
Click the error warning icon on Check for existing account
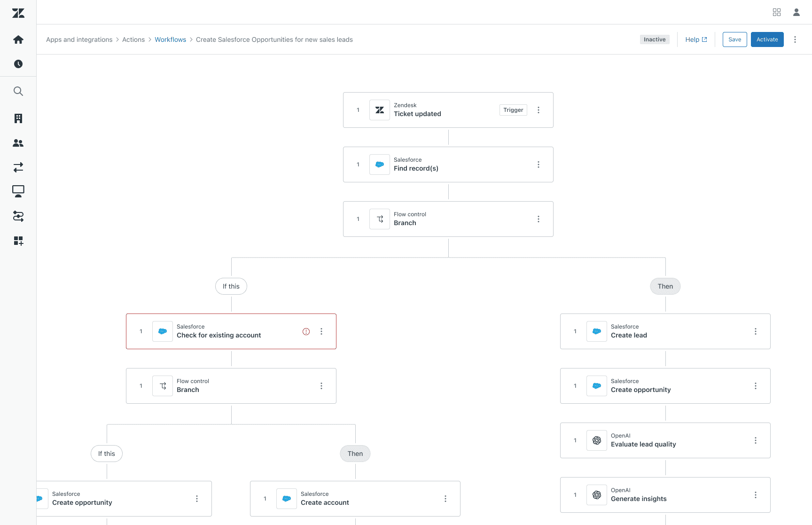306,331
